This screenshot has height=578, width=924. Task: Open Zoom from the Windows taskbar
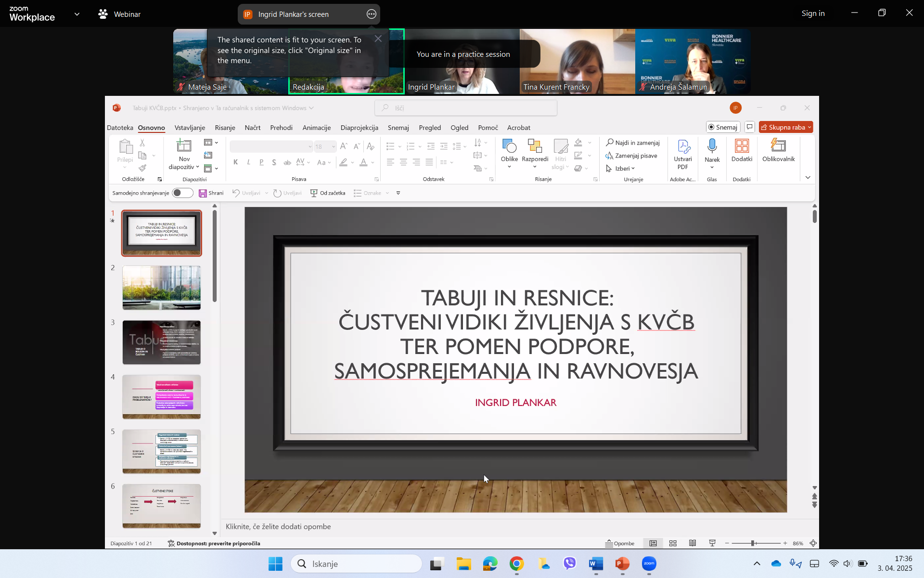tap(649, 564)
